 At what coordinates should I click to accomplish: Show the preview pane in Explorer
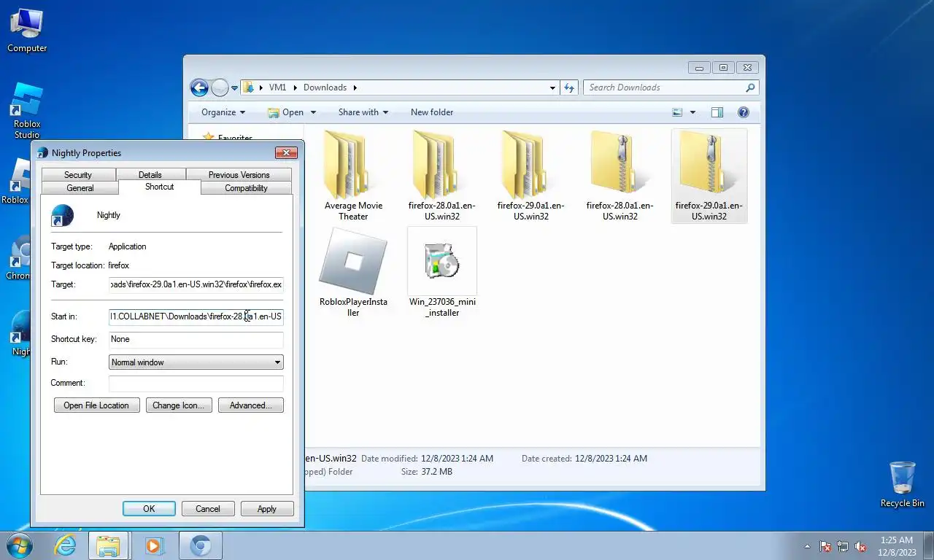click(717, 112)
